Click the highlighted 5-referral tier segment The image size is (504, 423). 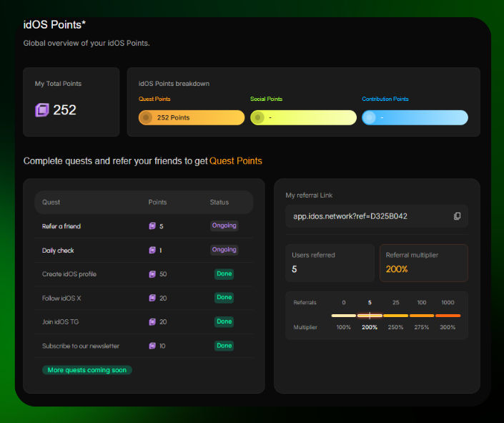click(370, 316)
